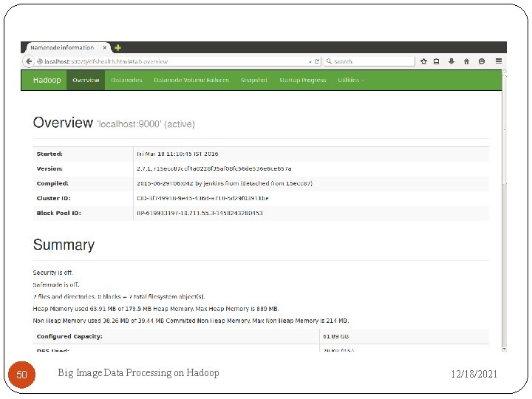Click the 'Security is off.' line
Viewport: 532px width, 399px height.
[52, 273]
